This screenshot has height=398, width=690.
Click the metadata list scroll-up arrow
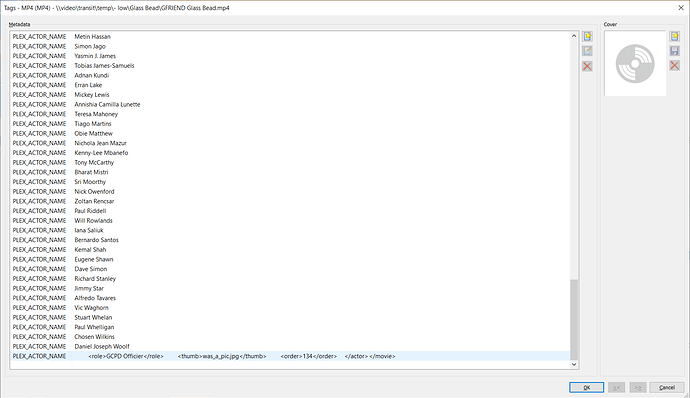(x=574, y=36)
